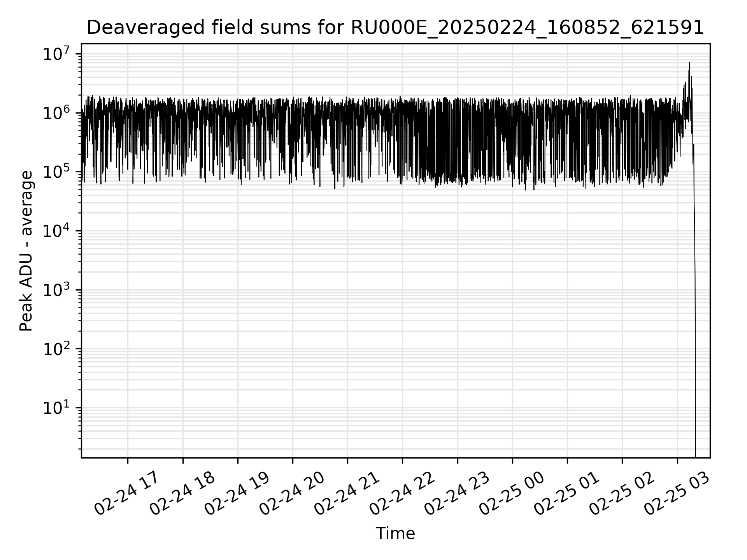Click x-axis tick label '02-25 00'
The width and height of the screenshot is (747, 560).
tap(512, 493)
